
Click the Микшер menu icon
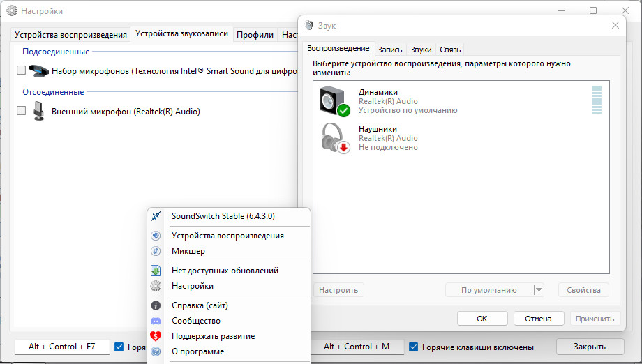(x=156, y=251)
